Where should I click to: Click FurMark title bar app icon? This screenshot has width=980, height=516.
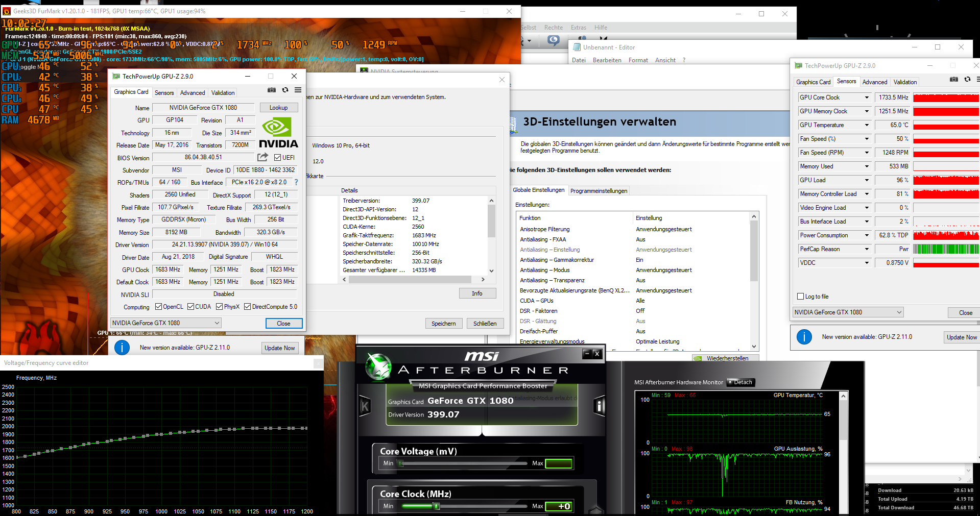pos(7,11)
